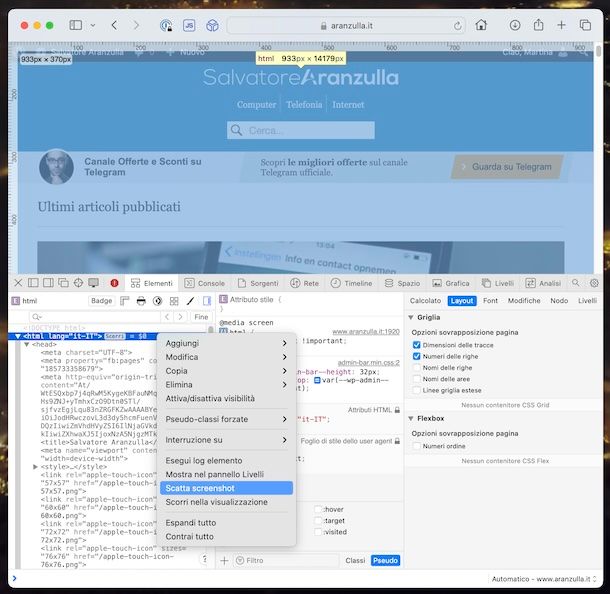Toggle paint flashing brush icon
Viewport: 610px width, 594px height.
click(190, 301)
